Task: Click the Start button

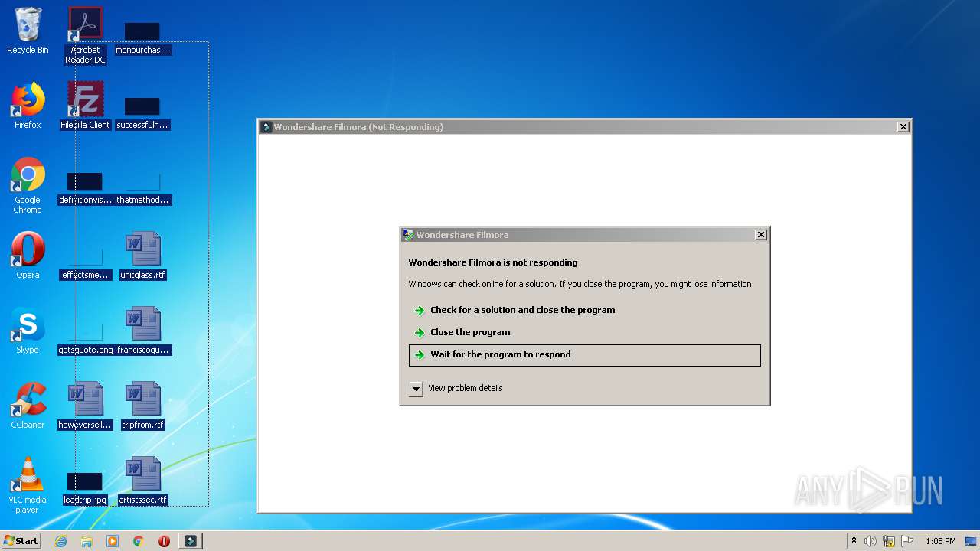Action: coord(21,541)
